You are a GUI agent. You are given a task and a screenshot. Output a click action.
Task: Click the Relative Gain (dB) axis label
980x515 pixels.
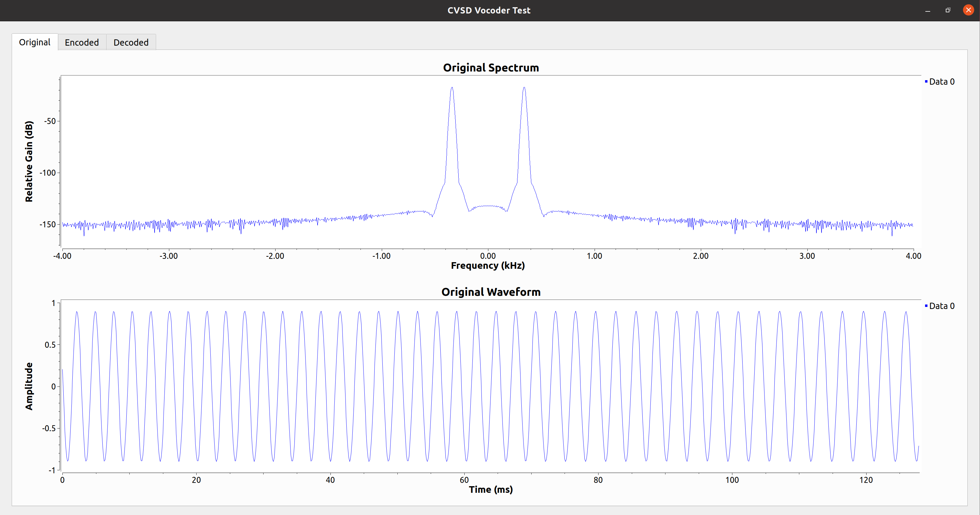pos(29,161)
